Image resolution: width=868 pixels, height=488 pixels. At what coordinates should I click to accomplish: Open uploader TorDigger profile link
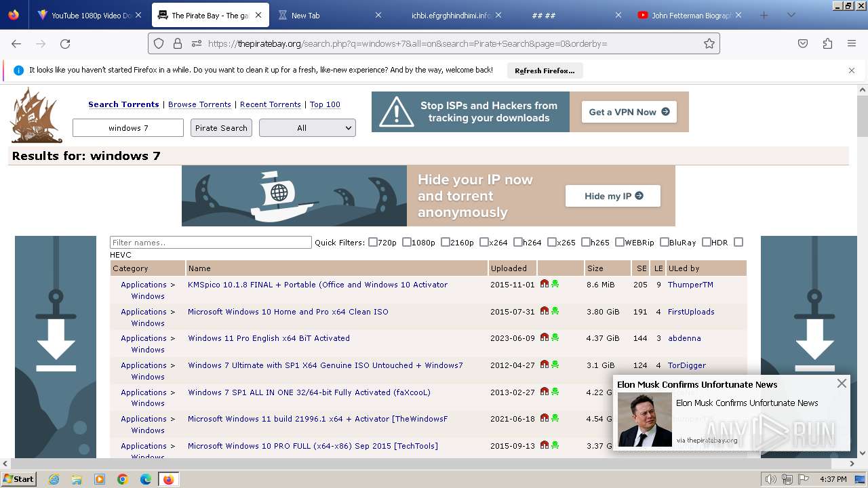[x=686, y=365]
